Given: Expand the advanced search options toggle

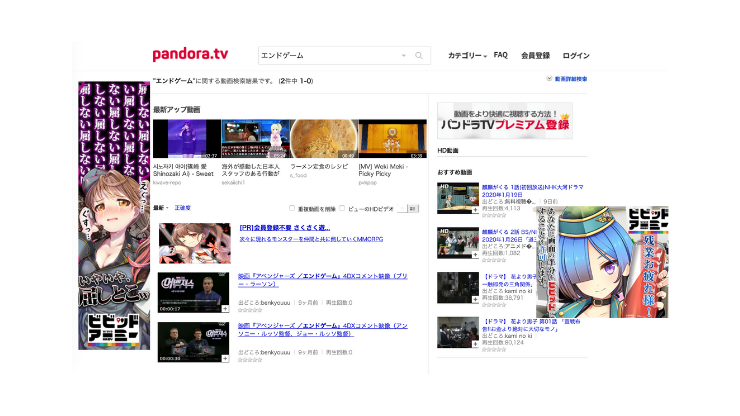Looking at the screenshot, I should 566,78.
